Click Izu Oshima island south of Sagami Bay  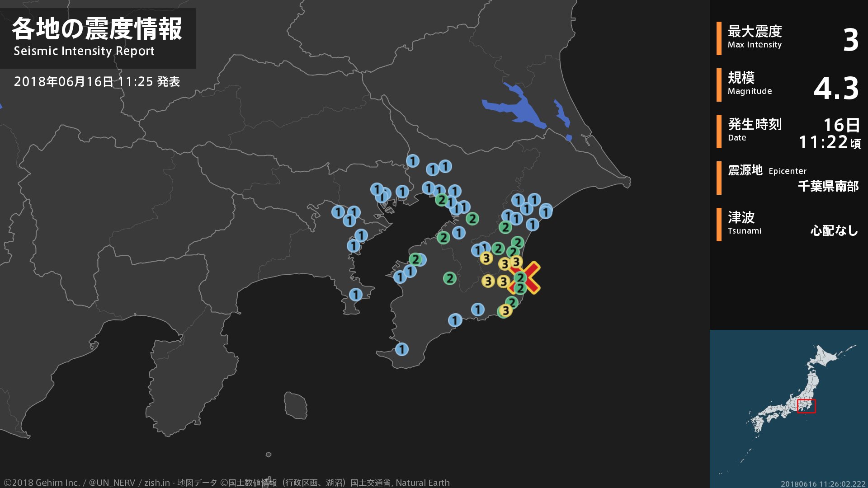point(296,405)
